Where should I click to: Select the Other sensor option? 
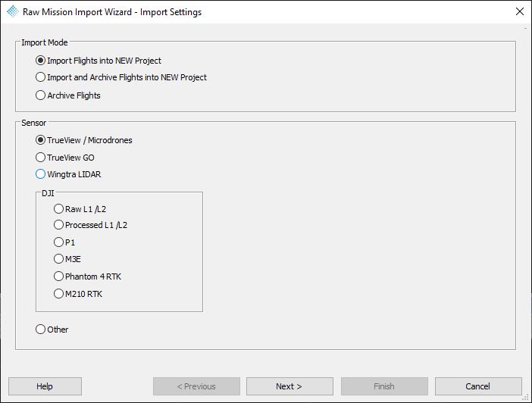pyautogui.click(x=52, y=330)
